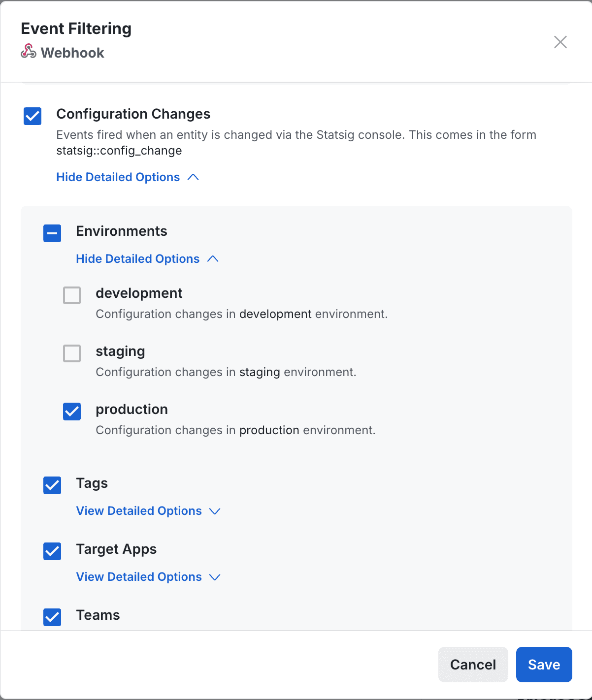The image size is (592, 700).
Task: Hide detailed options under Environments
Action: [x=137, y=258]
